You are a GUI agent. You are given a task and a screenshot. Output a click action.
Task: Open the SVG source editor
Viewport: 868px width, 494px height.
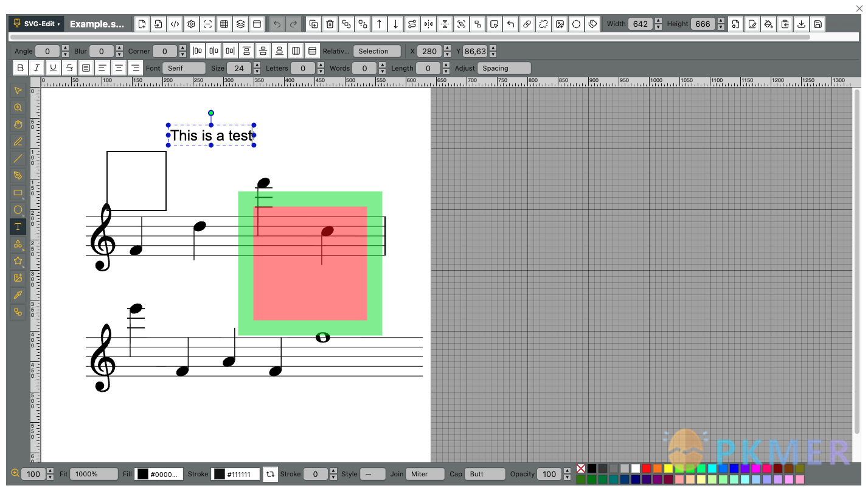tap(175, 24)
